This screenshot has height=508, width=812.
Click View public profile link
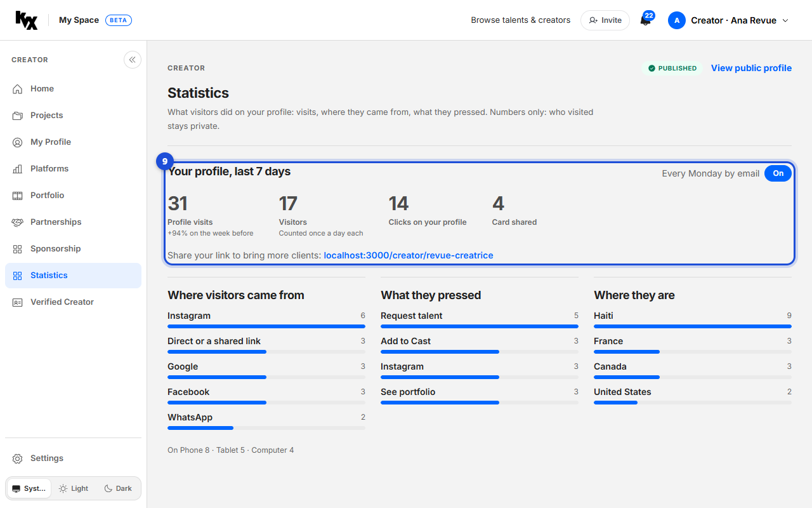[x=751, y=68]
